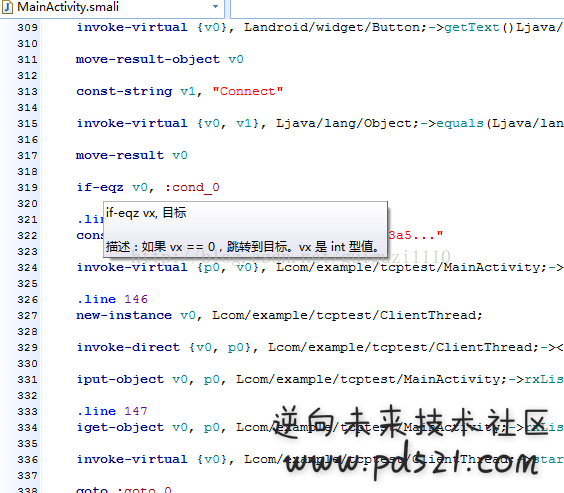Click the if-eqz tooltip description text

click(x=243, y=247)
